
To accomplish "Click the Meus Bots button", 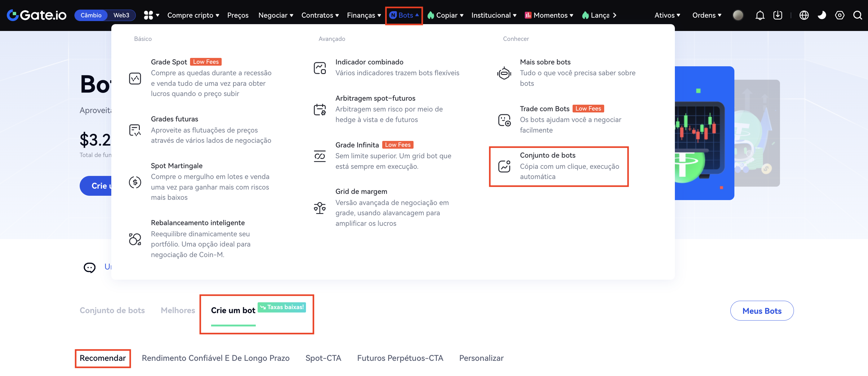I will point(762,311).
